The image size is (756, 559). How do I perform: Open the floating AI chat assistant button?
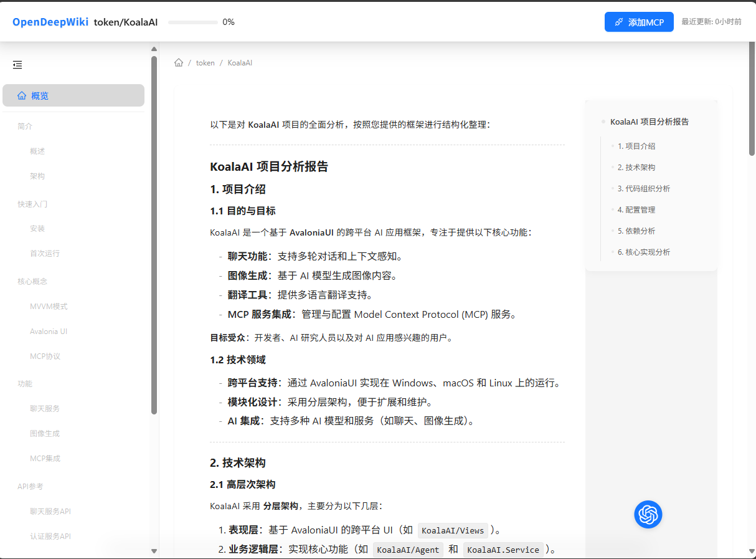click(x=648, y=515)
